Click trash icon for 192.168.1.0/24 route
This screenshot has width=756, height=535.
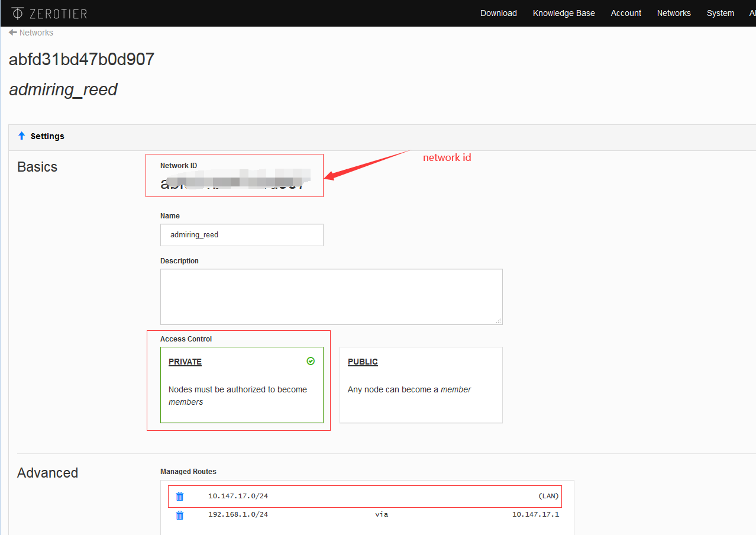click(x=180, y=515)
